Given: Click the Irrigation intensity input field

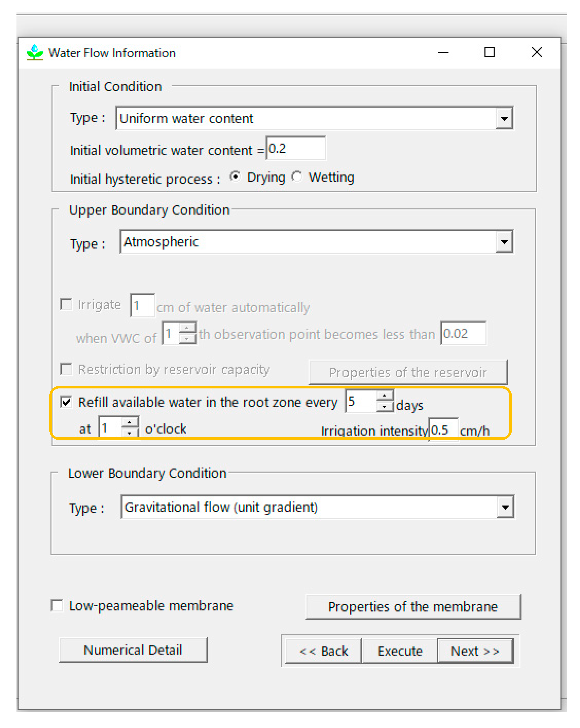Looking at the screenshot, I should [x=443, y=430].
